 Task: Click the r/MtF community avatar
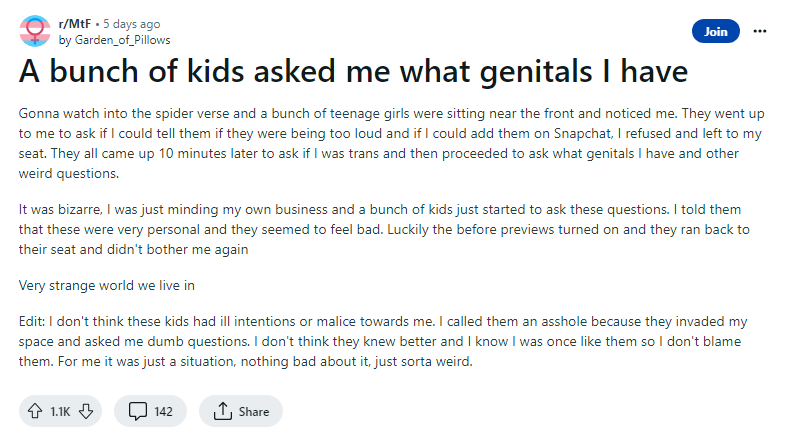click(36, 31)
